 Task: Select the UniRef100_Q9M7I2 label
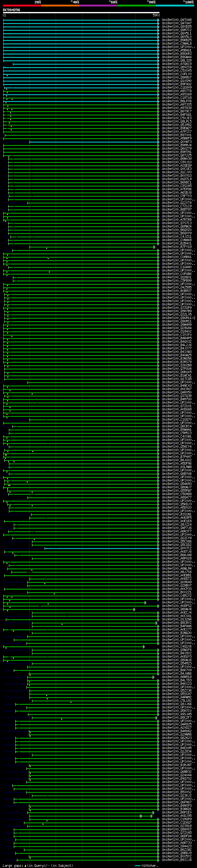click(x=177, y=30)
